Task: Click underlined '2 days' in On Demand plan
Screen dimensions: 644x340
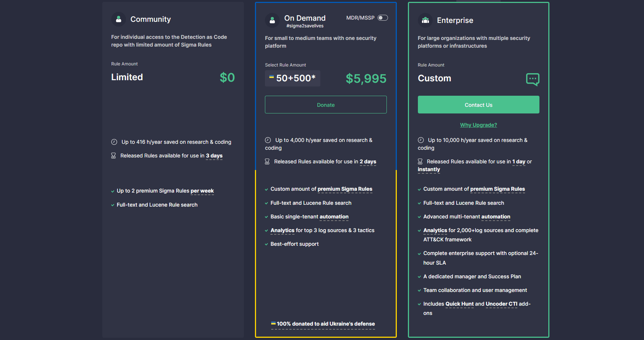Action: (368, 161)
